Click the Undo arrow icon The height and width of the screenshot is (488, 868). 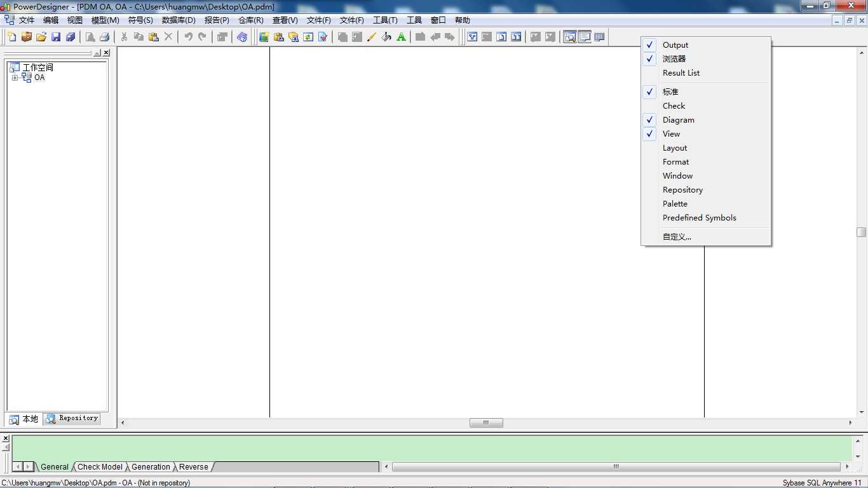pyautogui.click(x=188, y=37)
